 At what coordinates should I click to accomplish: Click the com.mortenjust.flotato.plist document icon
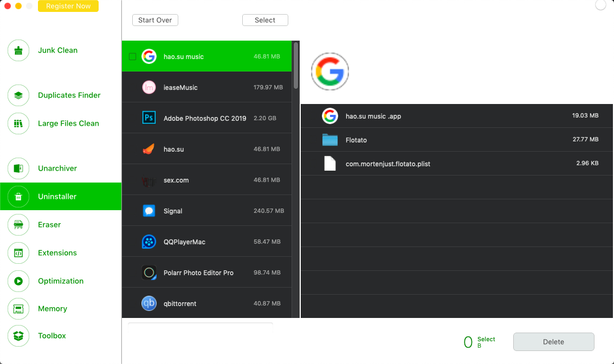pyautogui.click(x=329, y=163)
